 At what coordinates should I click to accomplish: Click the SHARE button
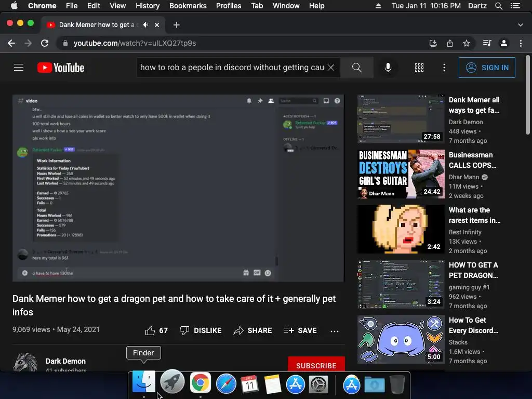(253, 330)
